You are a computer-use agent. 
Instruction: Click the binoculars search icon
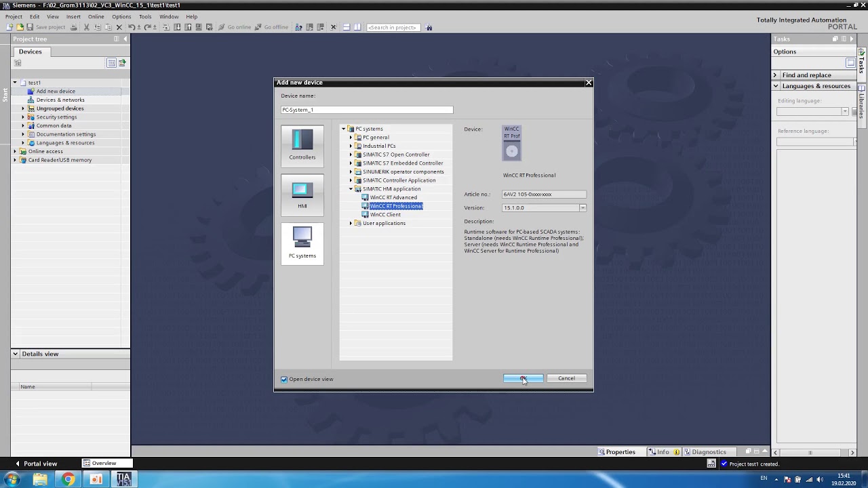tap(429, 27)
